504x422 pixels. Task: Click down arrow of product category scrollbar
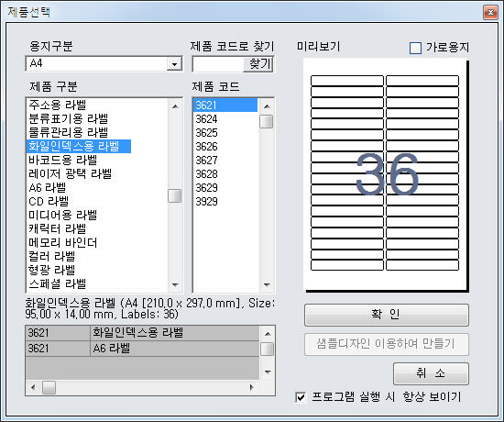(x=175, y=284)
